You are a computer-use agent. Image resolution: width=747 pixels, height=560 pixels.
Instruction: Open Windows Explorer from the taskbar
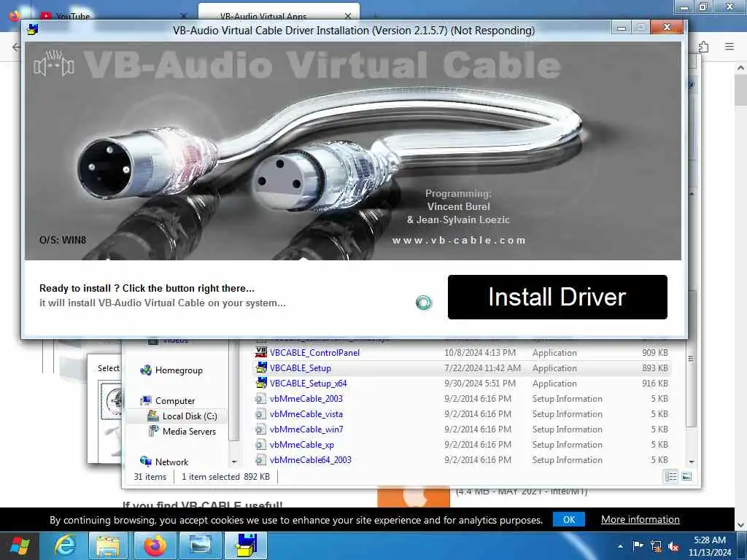pos(109,545)
